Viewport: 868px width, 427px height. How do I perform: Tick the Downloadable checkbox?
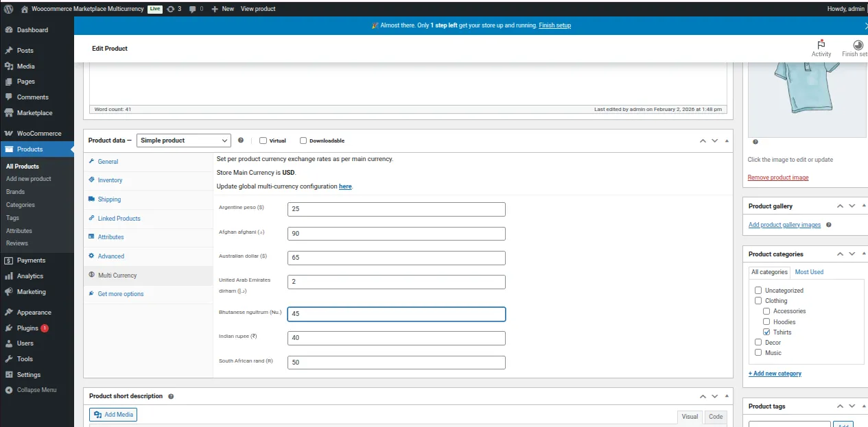[x=303, y=141]
